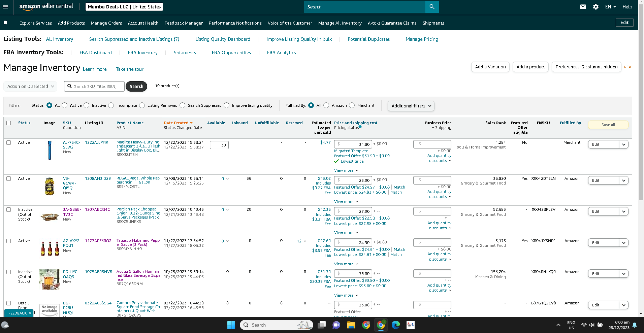Open Search Suppressed and Inactive Listings
The image size is (644, 333).
tap(134, 39)
